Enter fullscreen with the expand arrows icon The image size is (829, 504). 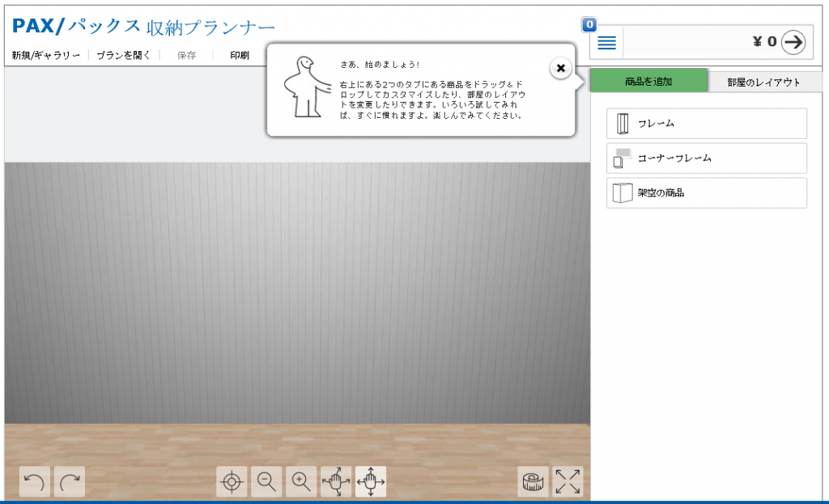(x=568, y=481)
